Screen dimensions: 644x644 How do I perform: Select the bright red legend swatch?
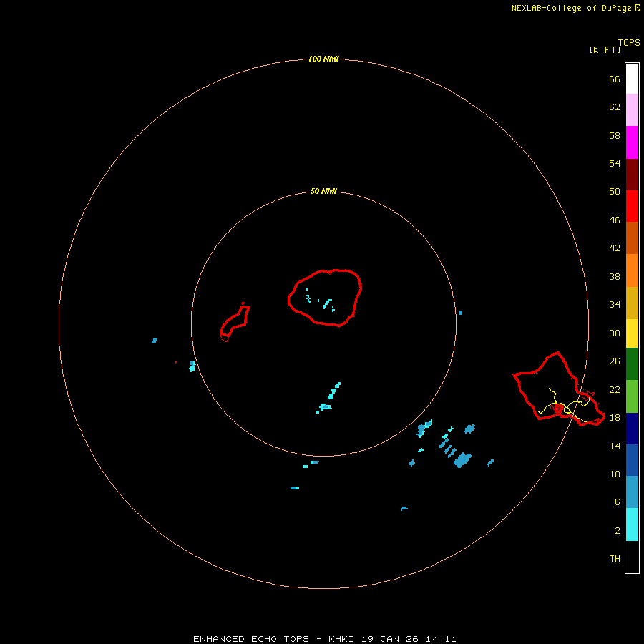pos(632,206)
